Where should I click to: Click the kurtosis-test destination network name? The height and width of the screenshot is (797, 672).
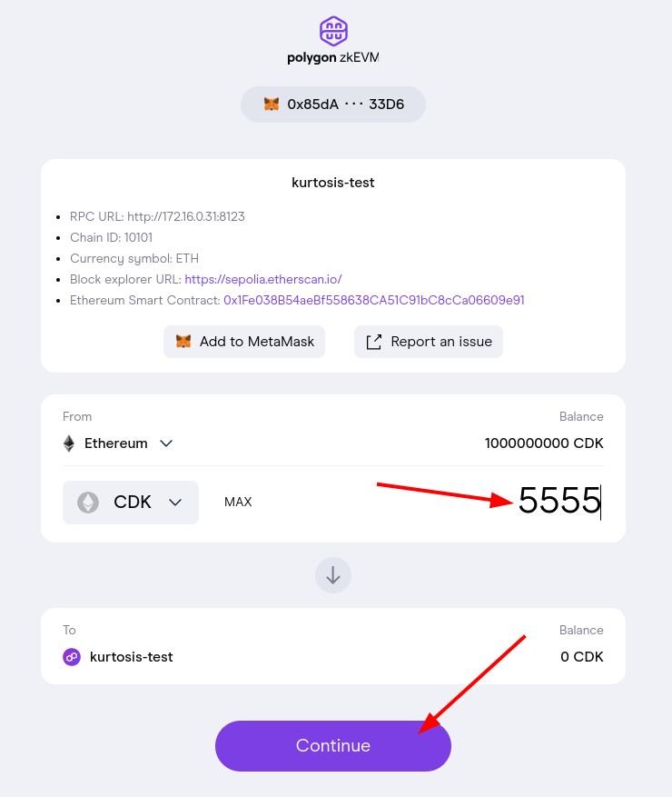(x=132, y=656)
